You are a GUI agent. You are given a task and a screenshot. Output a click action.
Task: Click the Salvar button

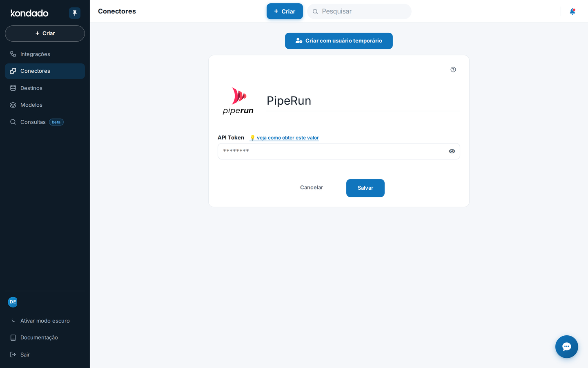pyautogui.click(x=365, y=188)
